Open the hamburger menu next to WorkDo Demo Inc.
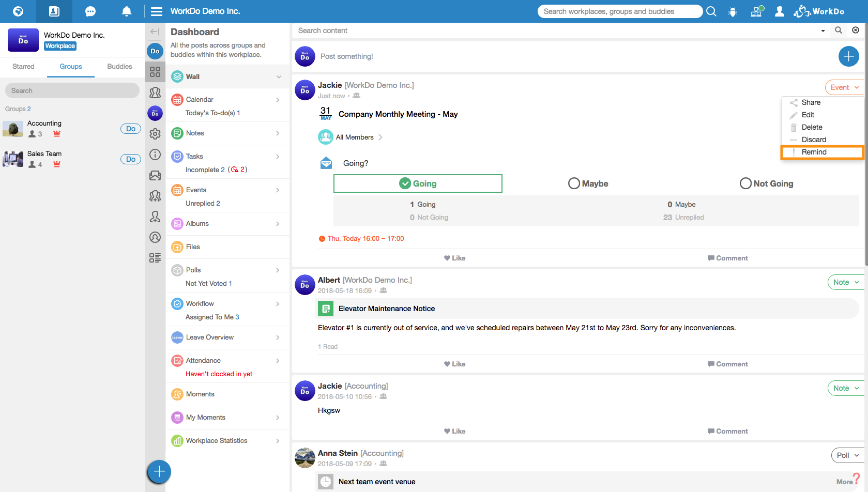The height and width of the screenshot is (492, 868). coord(157,11)
